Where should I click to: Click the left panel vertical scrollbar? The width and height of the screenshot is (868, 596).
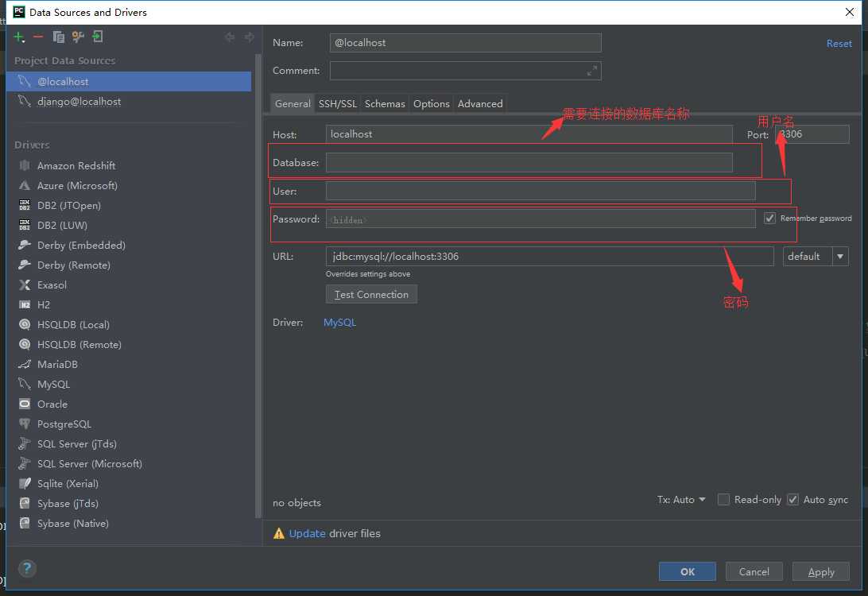click(258, 285)
